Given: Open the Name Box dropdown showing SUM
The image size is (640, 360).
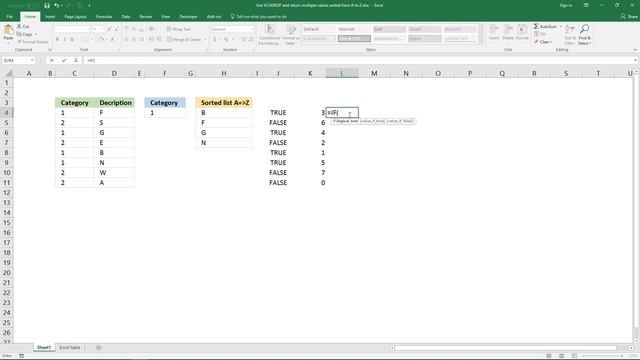Looking at the screenshot, I should coord(32,60).
